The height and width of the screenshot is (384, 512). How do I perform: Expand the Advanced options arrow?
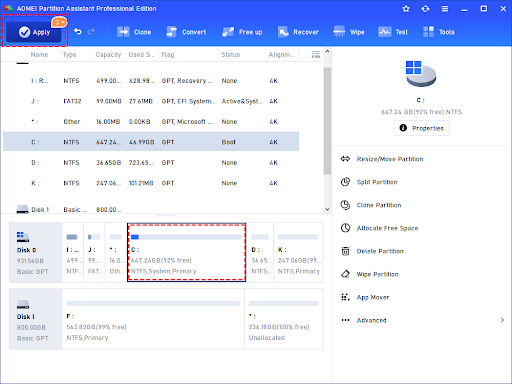click(x=502, y=320)
